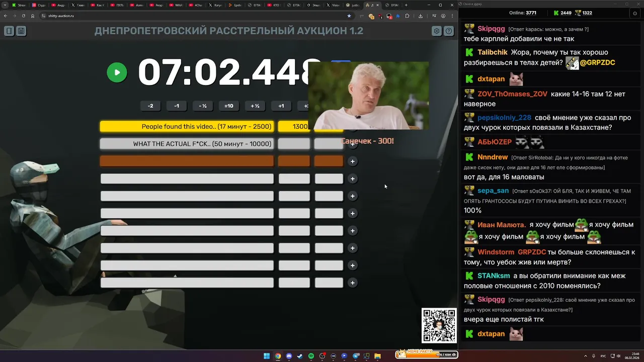This screenshot has height=362, width=644.
Task: Click username pepsikolniy_228 in chat
Action: pos(504,118)
